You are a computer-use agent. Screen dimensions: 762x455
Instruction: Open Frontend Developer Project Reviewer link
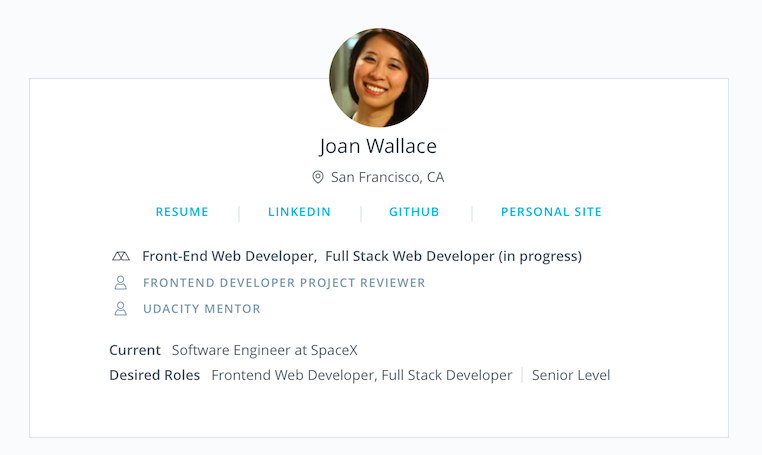pos(284,283)
